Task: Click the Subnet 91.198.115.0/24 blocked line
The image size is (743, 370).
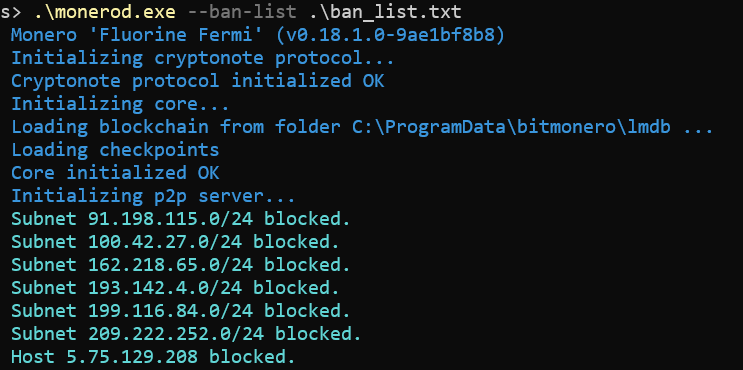Action: [x=181, y=219]
